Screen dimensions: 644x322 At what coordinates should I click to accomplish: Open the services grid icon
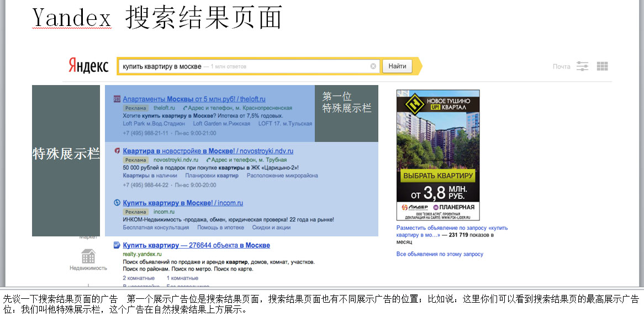click(x=602, y=66)
